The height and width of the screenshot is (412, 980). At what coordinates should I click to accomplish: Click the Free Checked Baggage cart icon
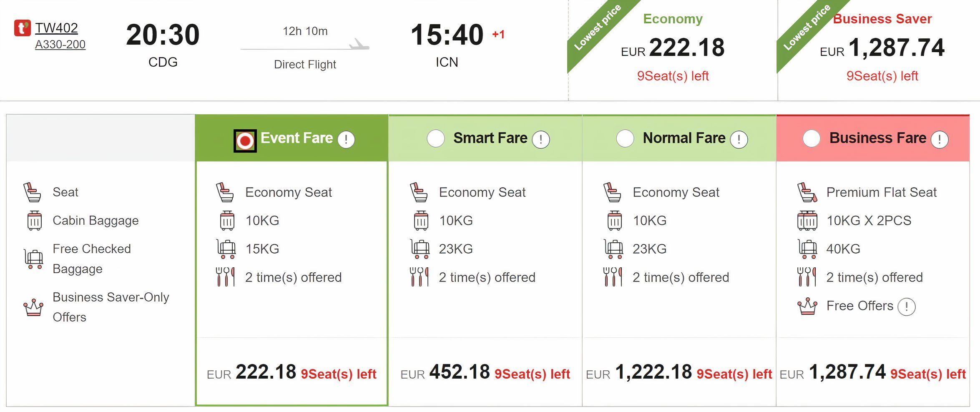pos(33,259)
